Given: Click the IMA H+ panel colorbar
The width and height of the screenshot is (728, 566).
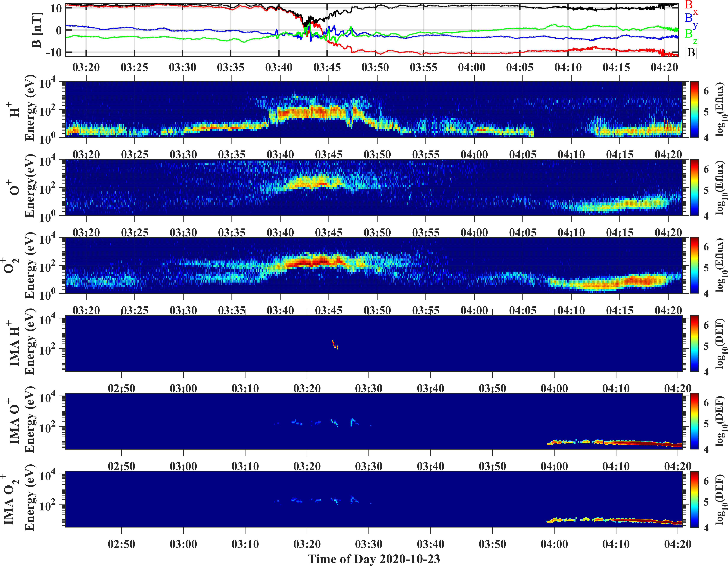Looking at the screenshot, I should pyautogui.click(x=694, y=343).
